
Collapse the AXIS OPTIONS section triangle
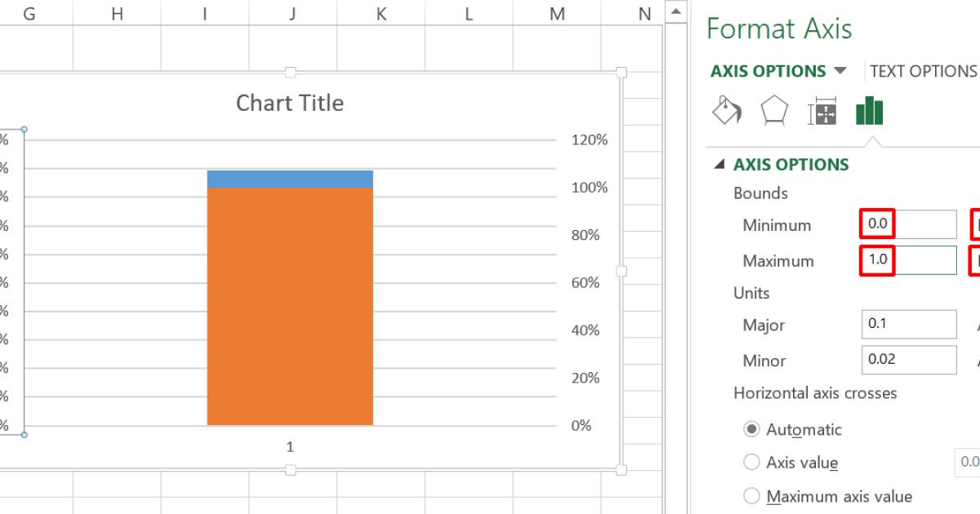721,164
